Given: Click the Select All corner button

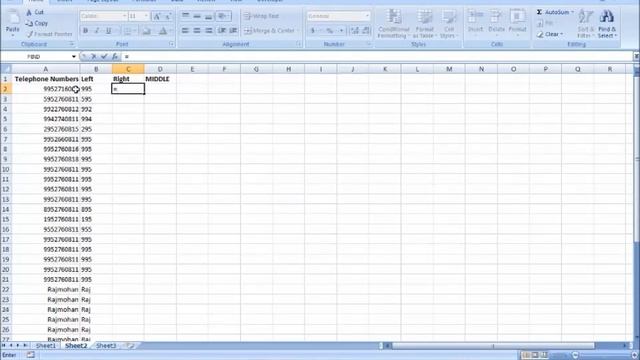Looking at the screenshot, I should pyautogui.click(x=6, y=69).
